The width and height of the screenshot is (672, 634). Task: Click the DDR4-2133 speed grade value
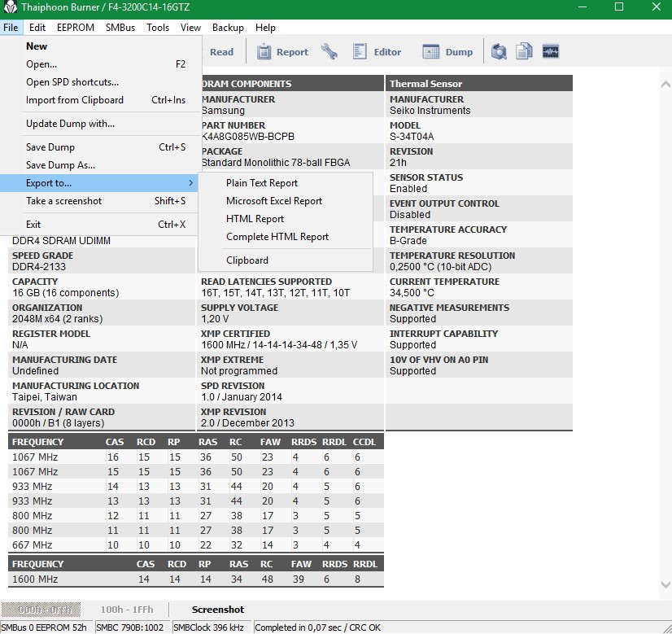39,267
